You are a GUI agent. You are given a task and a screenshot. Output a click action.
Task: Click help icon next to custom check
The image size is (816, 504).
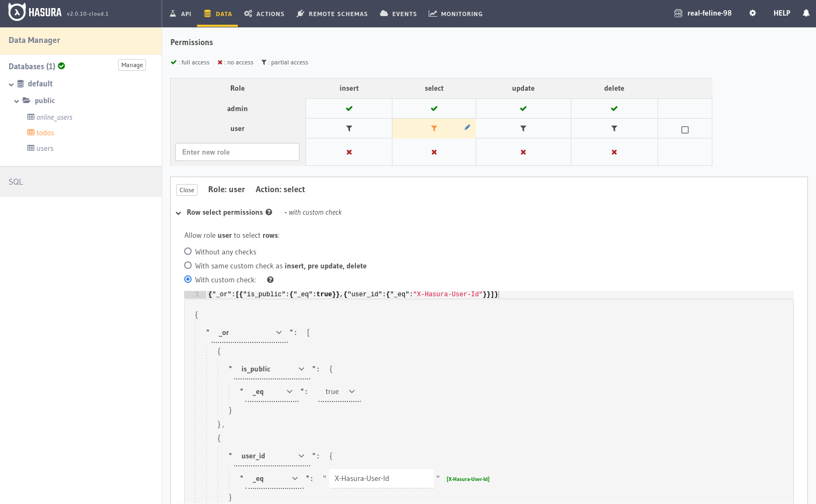[270, 280]
